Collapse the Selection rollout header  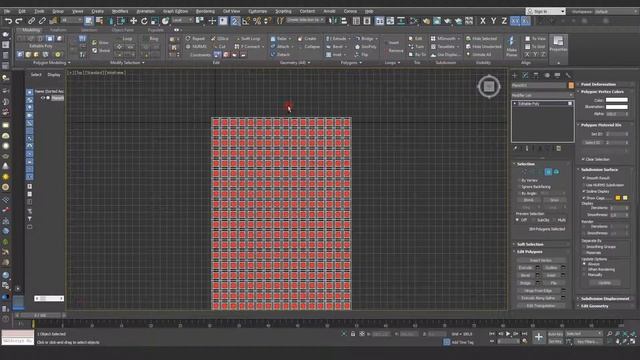(541, 164)
